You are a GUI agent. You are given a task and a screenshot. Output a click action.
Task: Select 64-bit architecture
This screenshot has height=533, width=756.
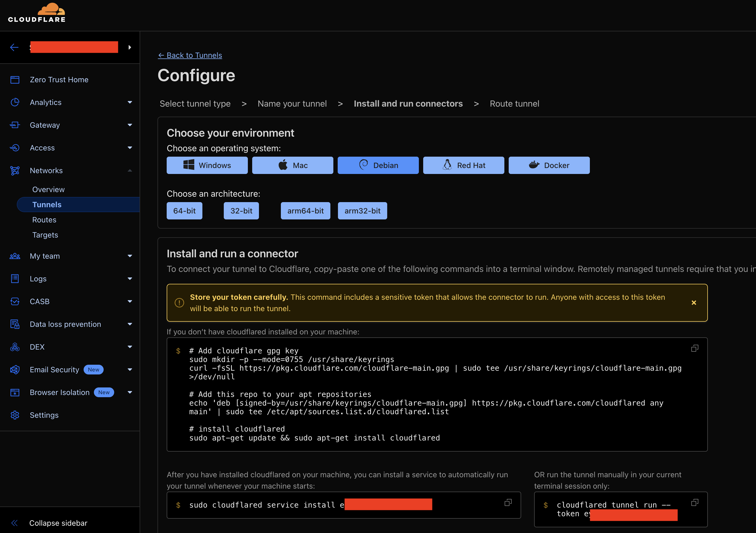coord(184,211)
